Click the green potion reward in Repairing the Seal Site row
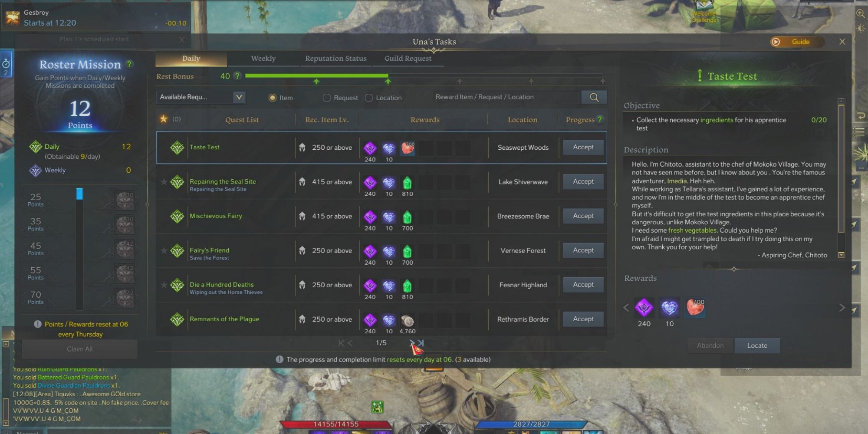Viewport: 868px width, 434px height. (x=407, y=183)
